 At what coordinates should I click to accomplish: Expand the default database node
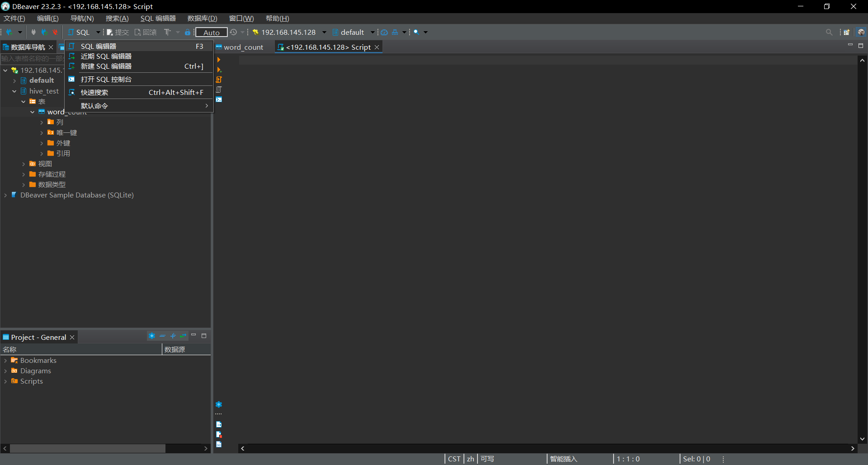pyautogui.click(x=14, y=81)
